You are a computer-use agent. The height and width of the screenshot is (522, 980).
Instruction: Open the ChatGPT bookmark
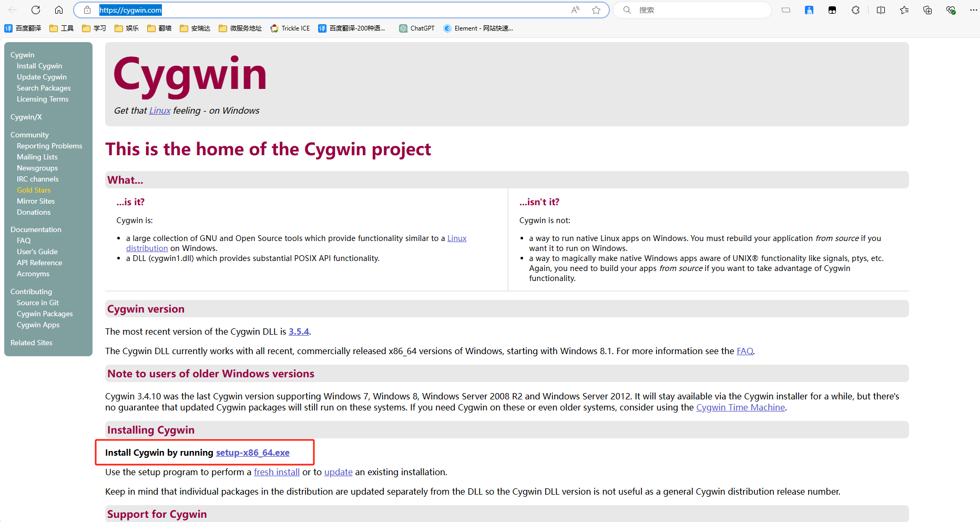click(x=417, y=28)
